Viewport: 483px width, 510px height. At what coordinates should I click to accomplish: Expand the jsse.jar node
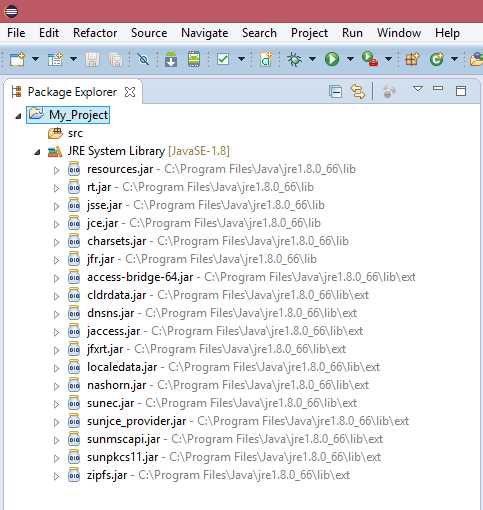(x=56, y=206)
